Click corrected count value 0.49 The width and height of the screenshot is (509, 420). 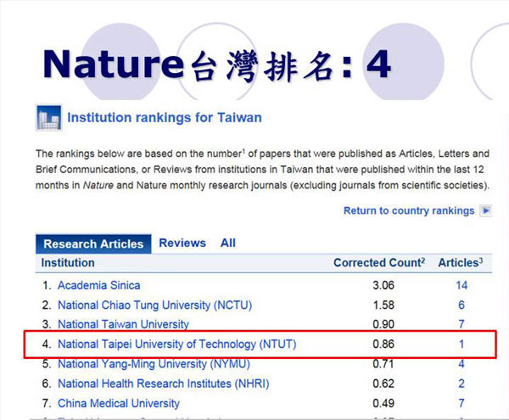tap(383, 403)
